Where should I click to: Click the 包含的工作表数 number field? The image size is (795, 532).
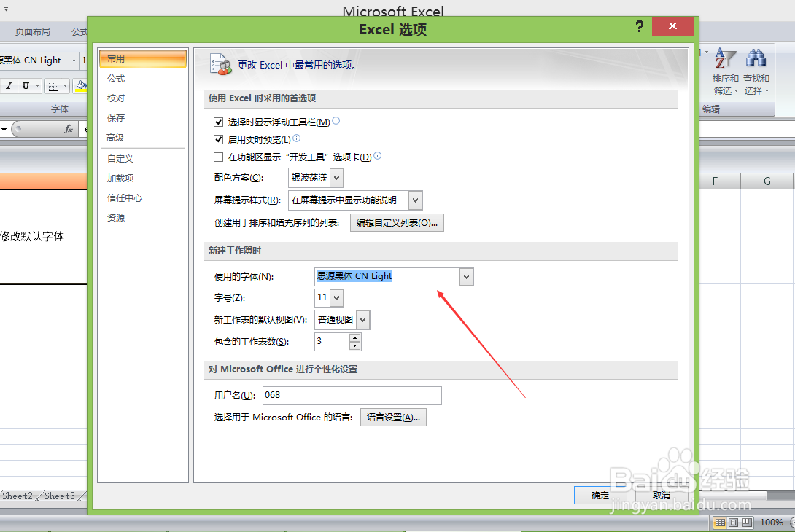332,342
